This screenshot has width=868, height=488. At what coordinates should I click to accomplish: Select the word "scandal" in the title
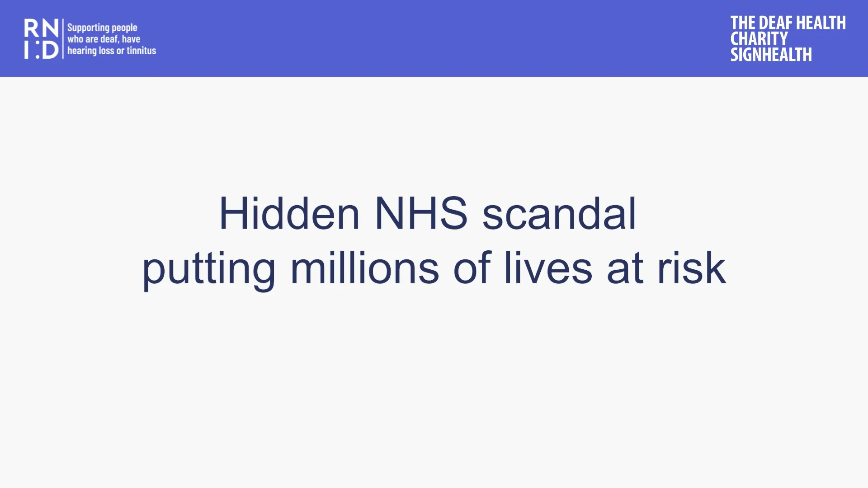(559, 213)
